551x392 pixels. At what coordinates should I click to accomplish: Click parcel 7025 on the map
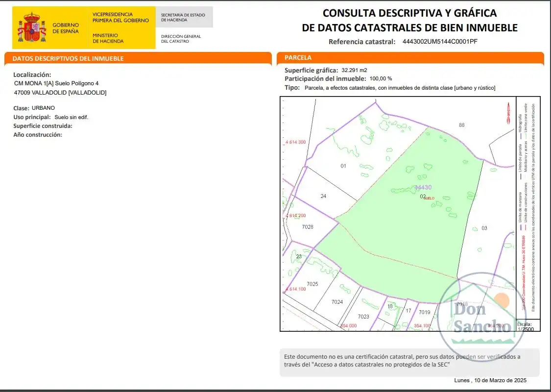click(x=312, y=284)
